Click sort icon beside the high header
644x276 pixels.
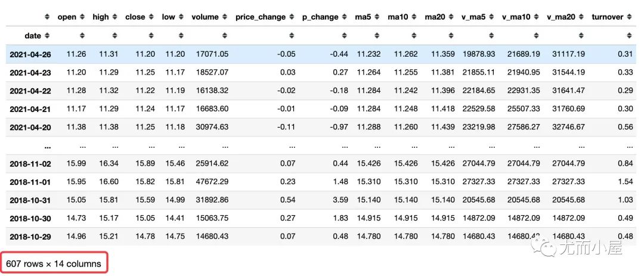[x=115, y=17]
